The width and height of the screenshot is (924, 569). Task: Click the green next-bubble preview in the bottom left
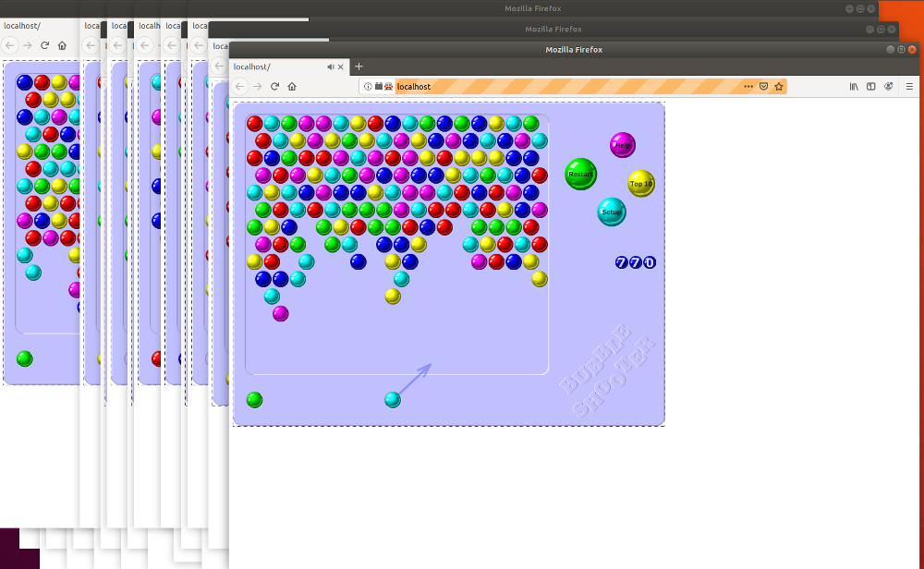click(x=254, y=400)
